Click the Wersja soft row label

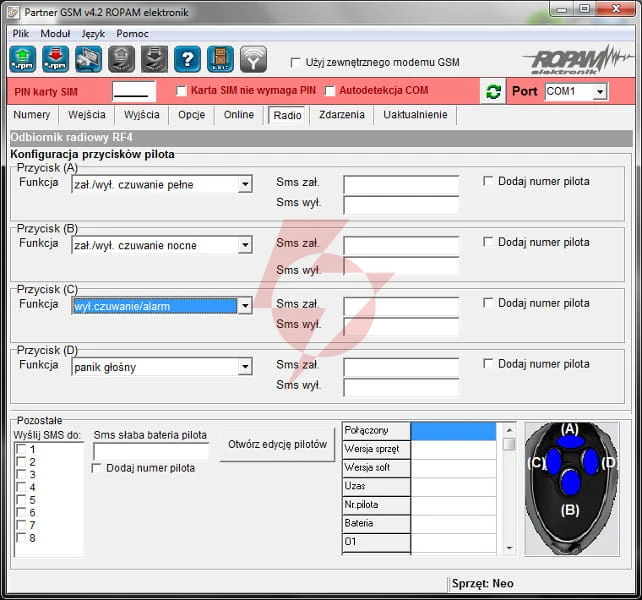(376, 468)
